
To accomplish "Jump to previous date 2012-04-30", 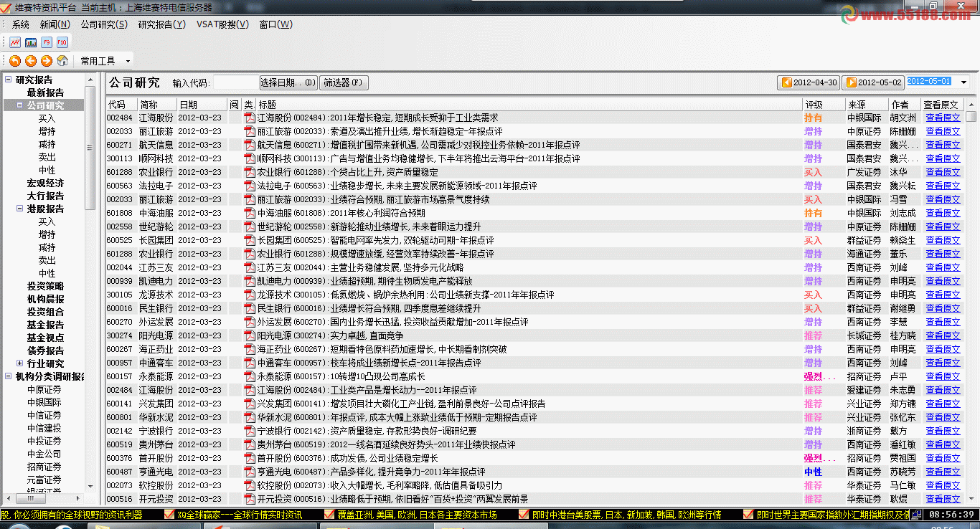I will 809,82.
